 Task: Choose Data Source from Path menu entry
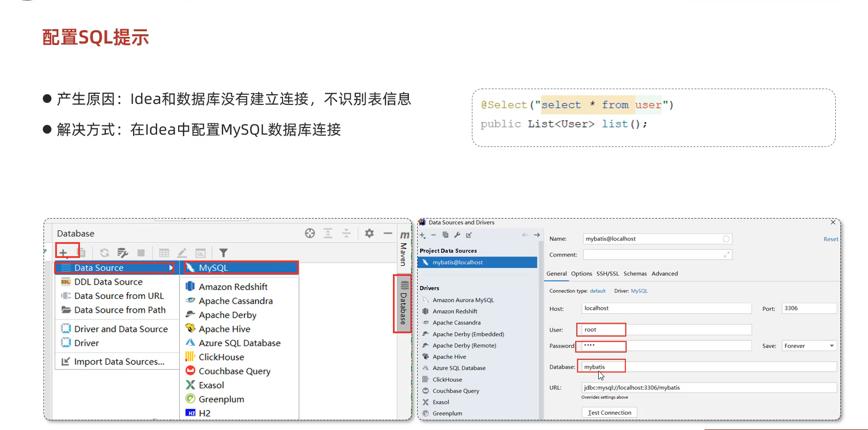click(120, 310)
